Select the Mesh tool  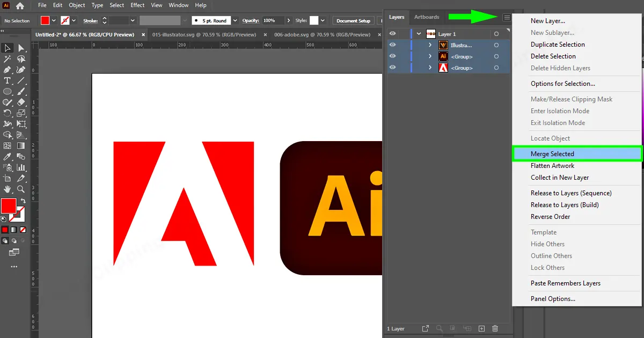coord(8,145)
